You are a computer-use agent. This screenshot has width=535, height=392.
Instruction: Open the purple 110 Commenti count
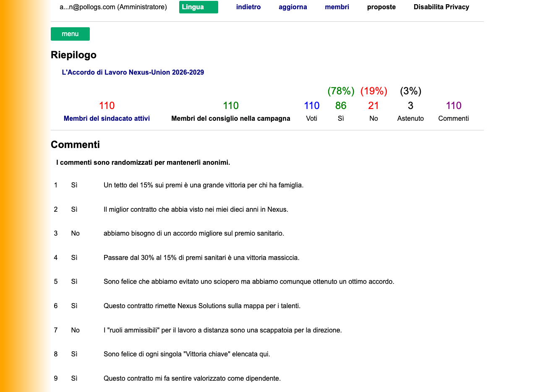tap(454, 106)
